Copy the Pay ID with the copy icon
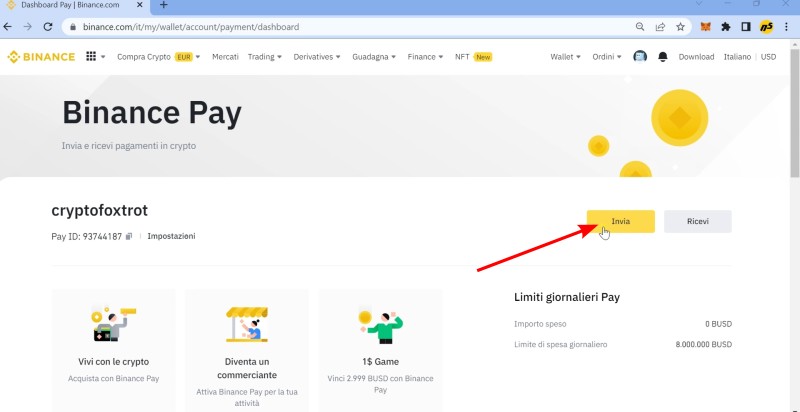Screen dimensions: 800x412 pyautogui.click(x=129, y=236)
